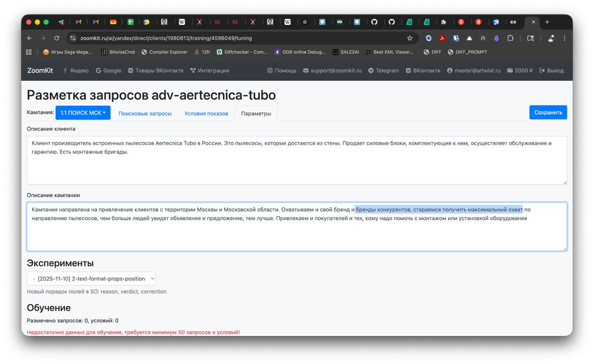Screen dimensions: 594x364
Task: Switch to the green spreadsheet plus tab
Action: 130,22
